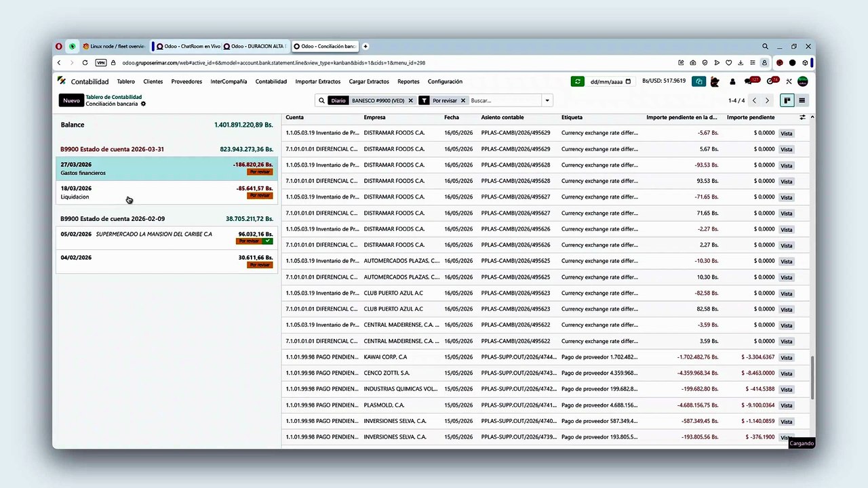Click the browser snapshot camera icon
The width and height of the screenshot is (868, 488).
692,62
